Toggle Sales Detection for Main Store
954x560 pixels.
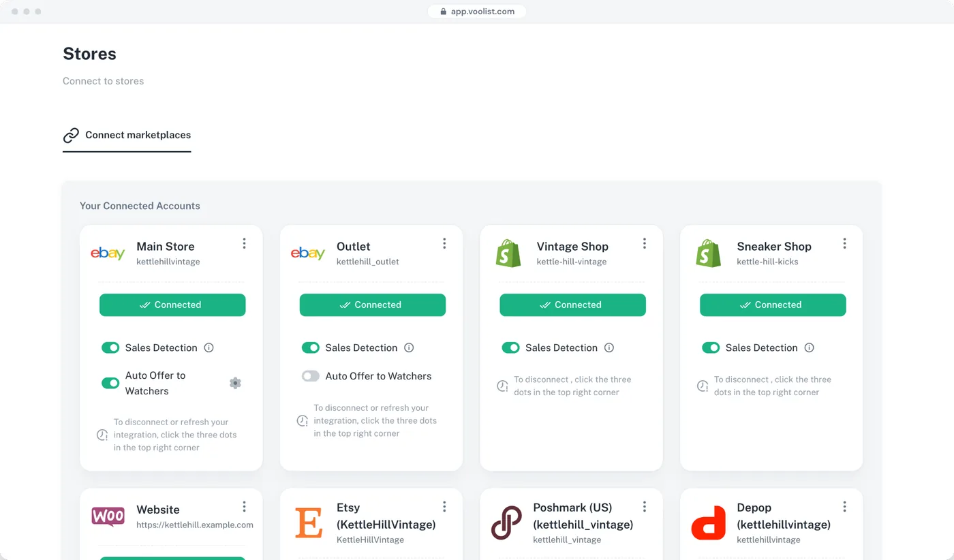point(110,347)
